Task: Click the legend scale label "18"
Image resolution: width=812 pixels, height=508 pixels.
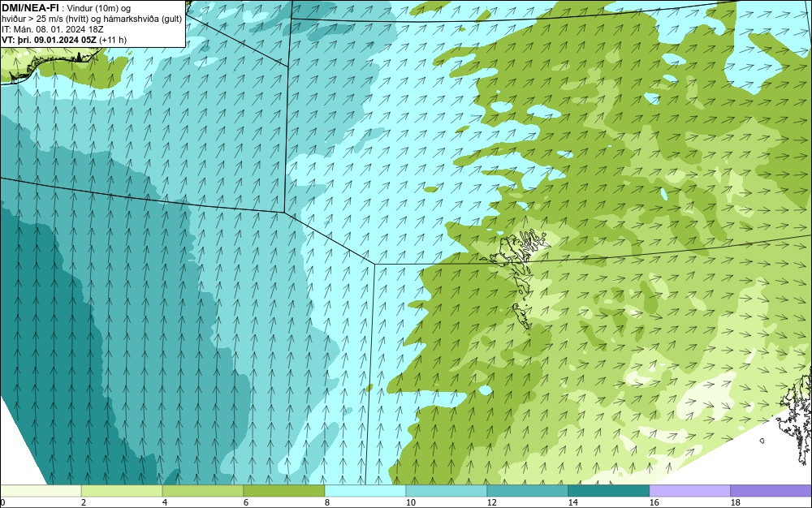Action: [x=736, y=502]
